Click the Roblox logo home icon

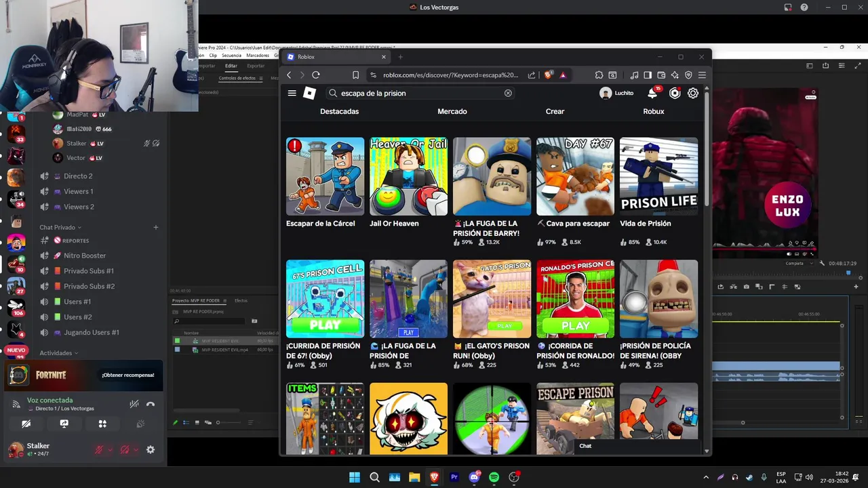pyautogui.click(x=309, y=93)
